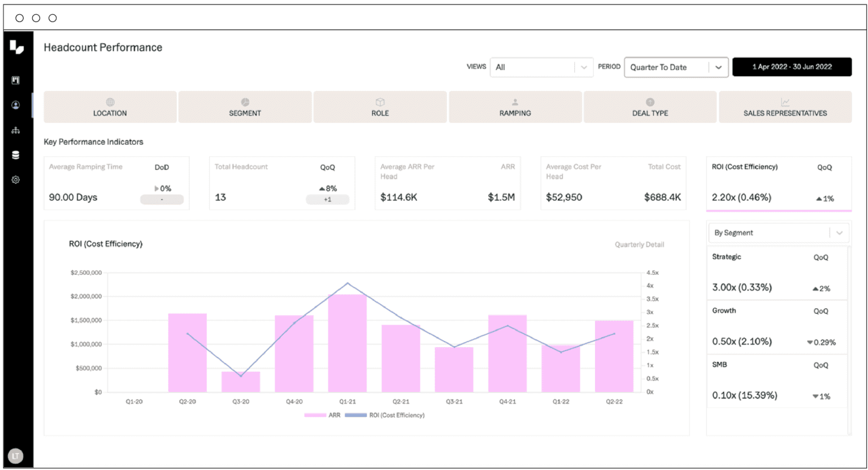Open Quarterly Detail for ROI chart
868x470 pixels.
639,244
